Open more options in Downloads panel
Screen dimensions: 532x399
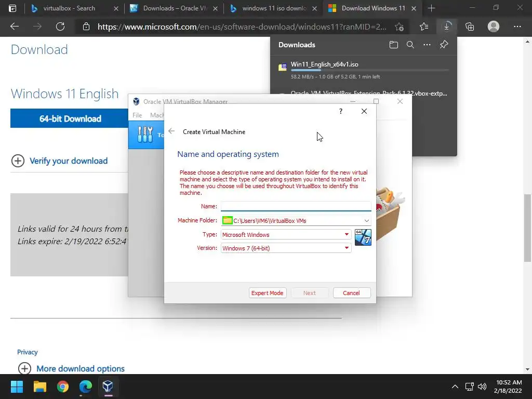tap(427, 45)
